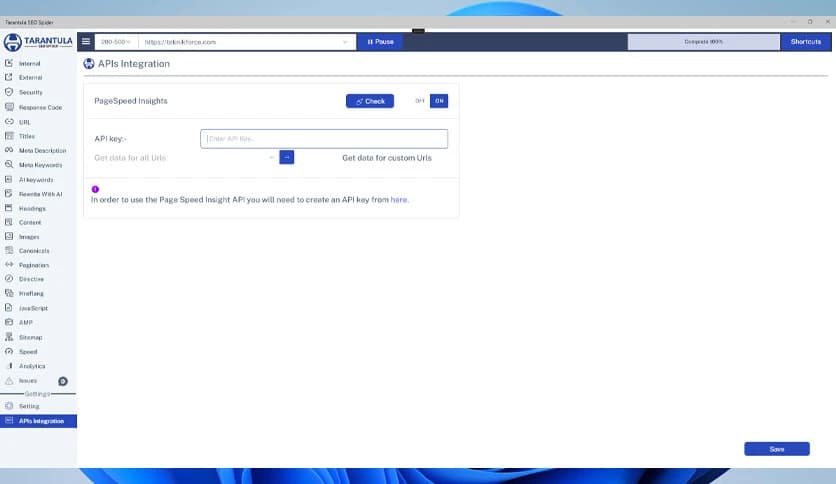Click the AMP sidebar icon

[9, 322]
